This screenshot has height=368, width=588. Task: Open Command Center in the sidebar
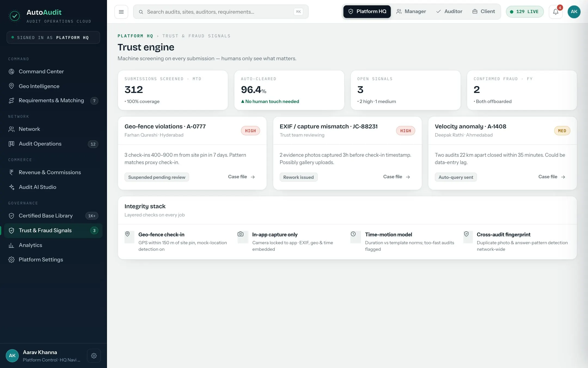pyautogui.click(x=53, y=71)
